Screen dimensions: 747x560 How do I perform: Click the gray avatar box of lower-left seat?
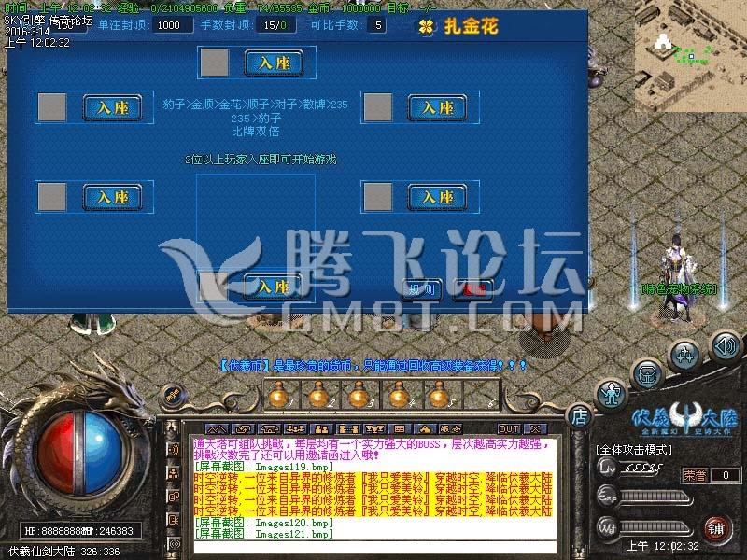52,197
